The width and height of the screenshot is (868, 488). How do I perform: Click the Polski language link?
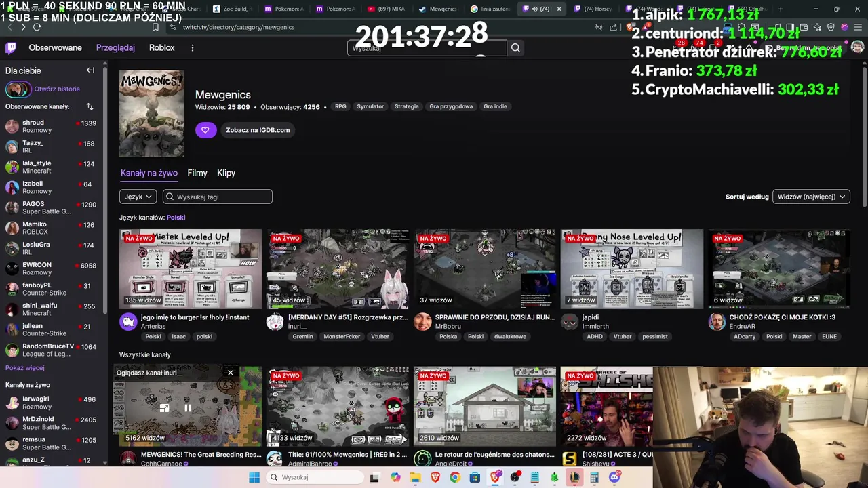[x=176, y=218]
